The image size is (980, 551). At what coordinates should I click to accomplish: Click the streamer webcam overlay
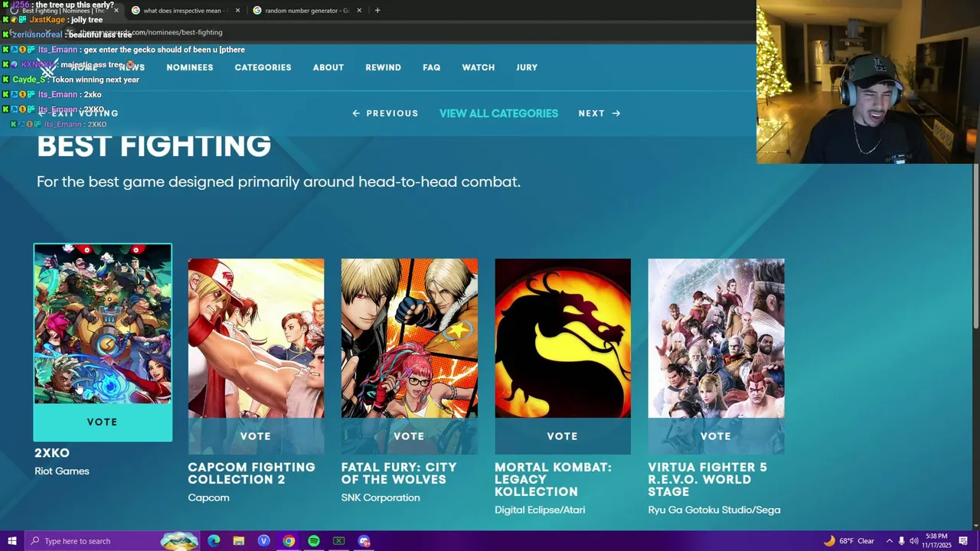pyautogui.click(x=868, y=82)
